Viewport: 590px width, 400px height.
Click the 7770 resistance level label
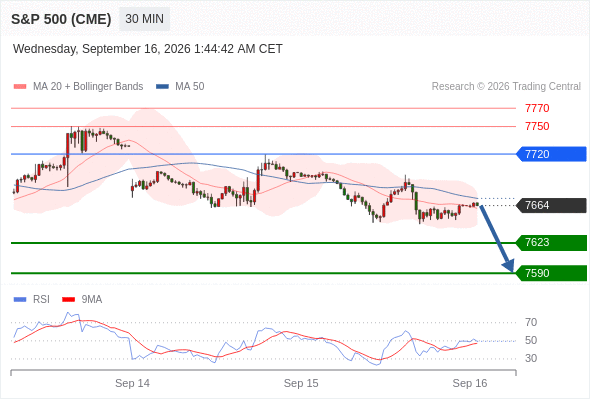(537, 108)
